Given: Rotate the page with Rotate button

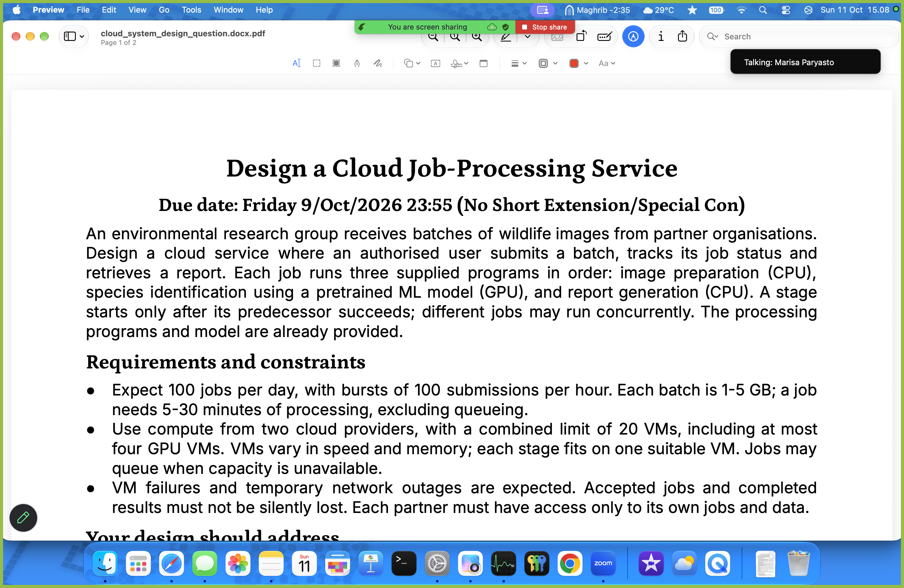Looking at the screenshot, I should [x=581, y=37].
